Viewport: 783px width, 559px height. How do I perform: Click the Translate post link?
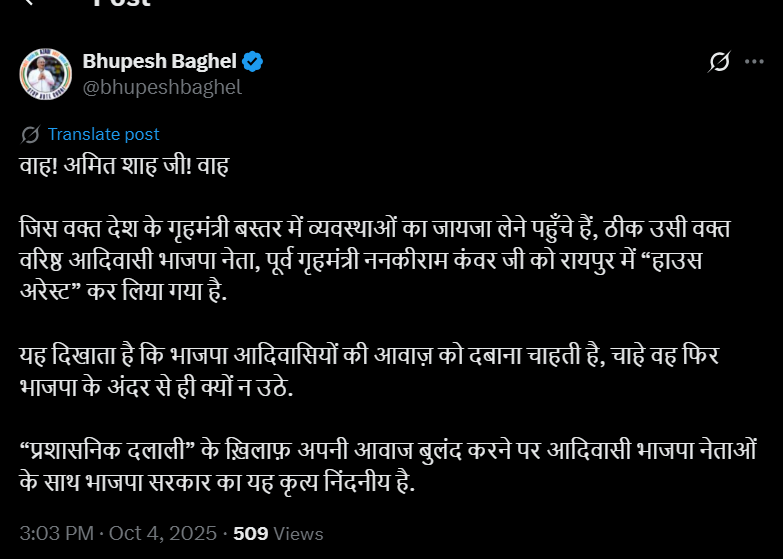103,134
